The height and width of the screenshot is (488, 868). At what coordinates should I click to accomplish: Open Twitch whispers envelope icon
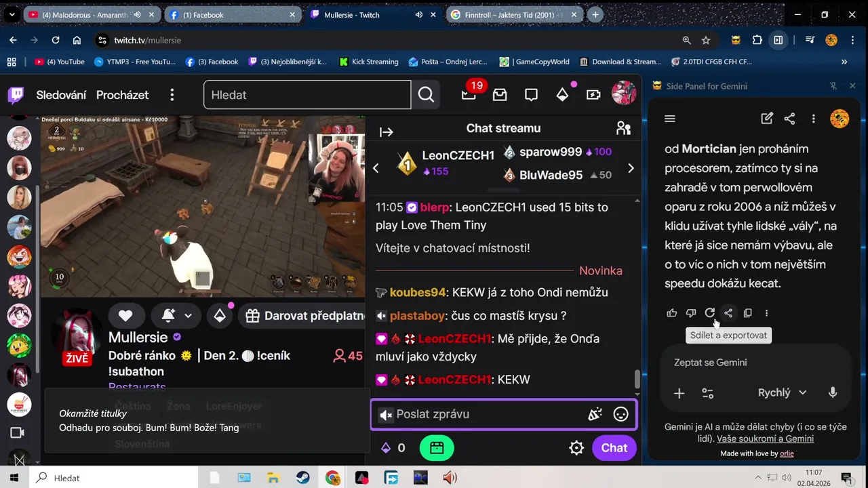pos(500,95)
